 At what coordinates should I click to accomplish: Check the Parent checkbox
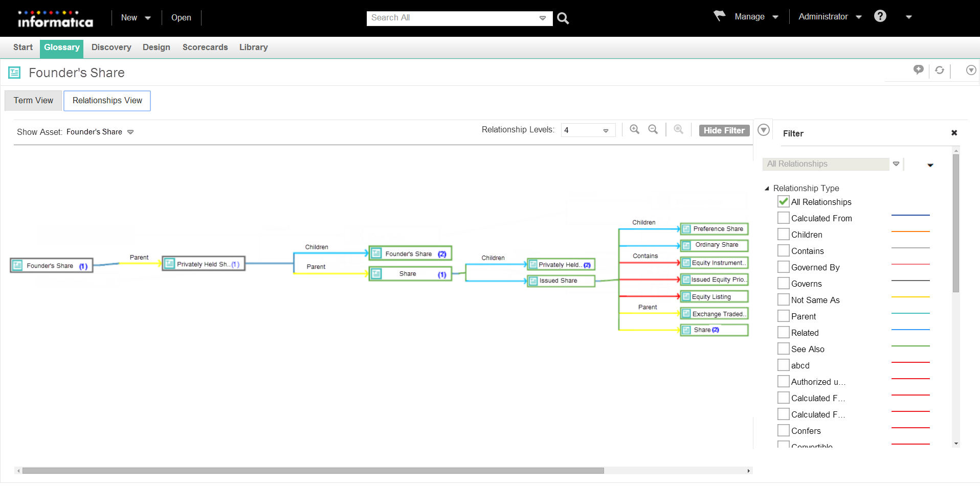[783, 316]
